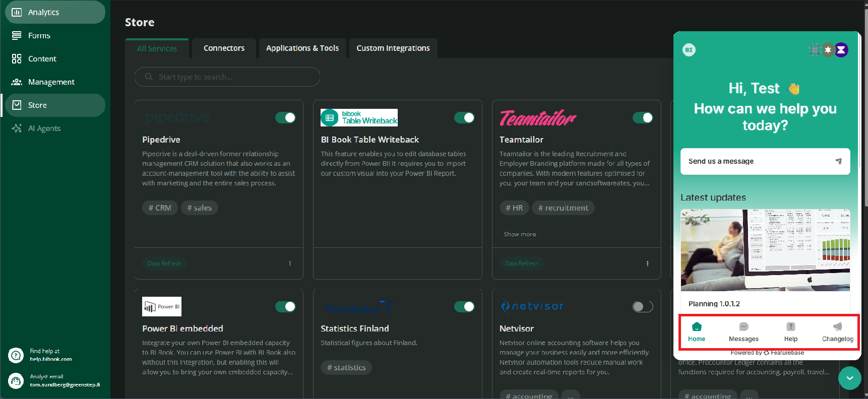Go to Home in the chat widget
Screen dimensions: 868x399
(x=697, y=332)
